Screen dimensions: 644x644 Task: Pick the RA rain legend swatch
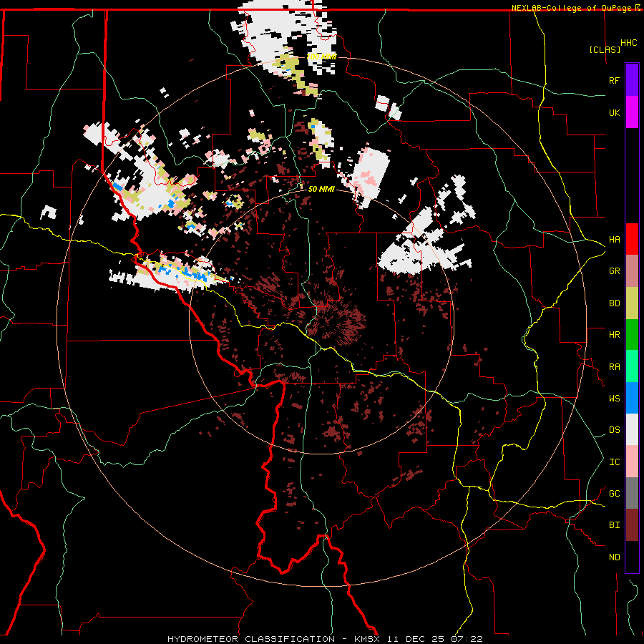632,366
